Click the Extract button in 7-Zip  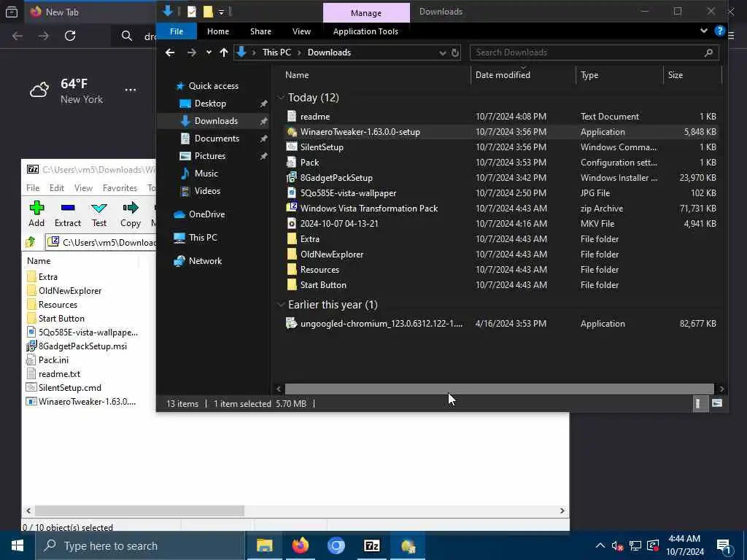click(x=68, y=214)
